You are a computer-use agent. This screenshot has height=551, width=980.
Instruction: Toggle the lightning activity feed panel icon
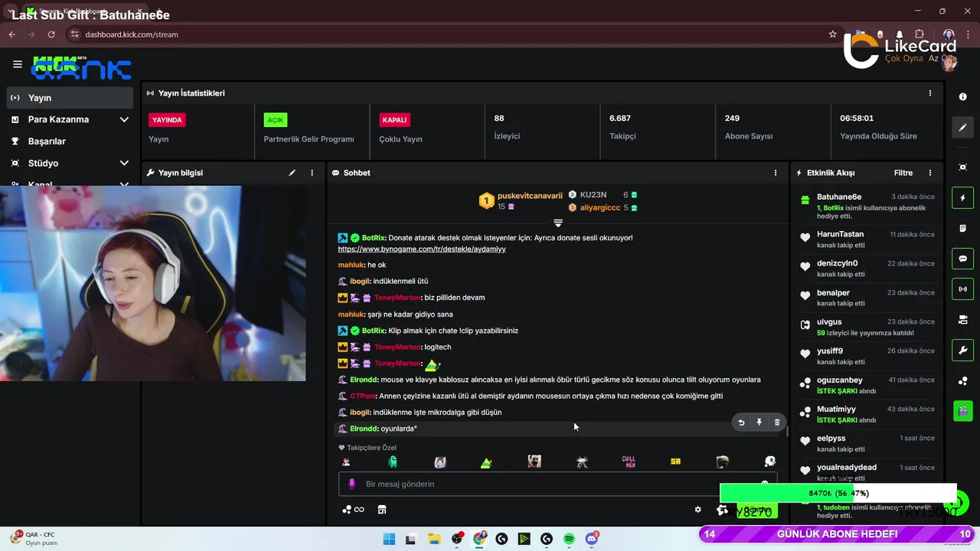[963, 198]
